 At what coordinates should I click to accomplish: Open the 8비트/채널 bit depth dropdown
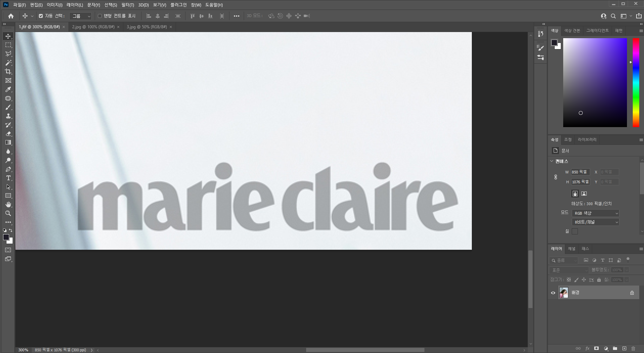(596, 222)
